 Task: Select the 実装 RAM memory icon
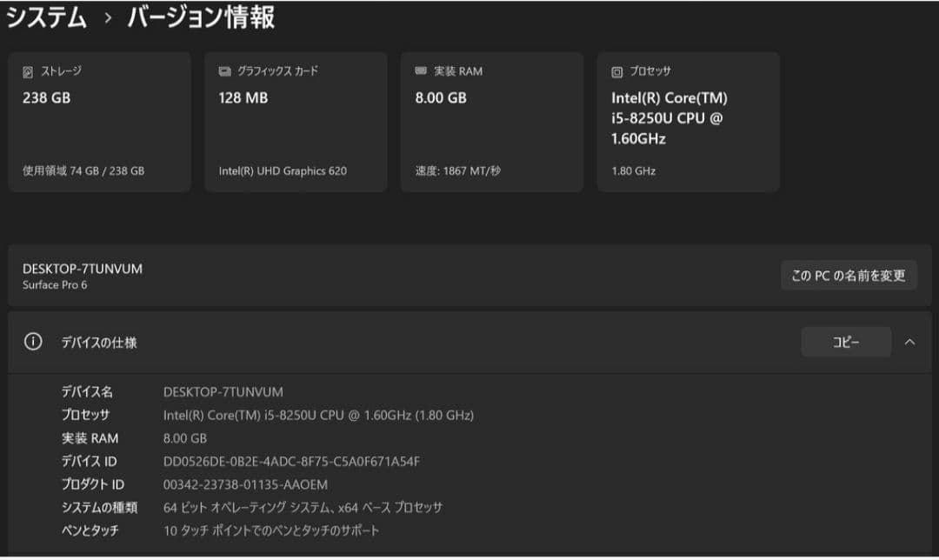point(423,70)
